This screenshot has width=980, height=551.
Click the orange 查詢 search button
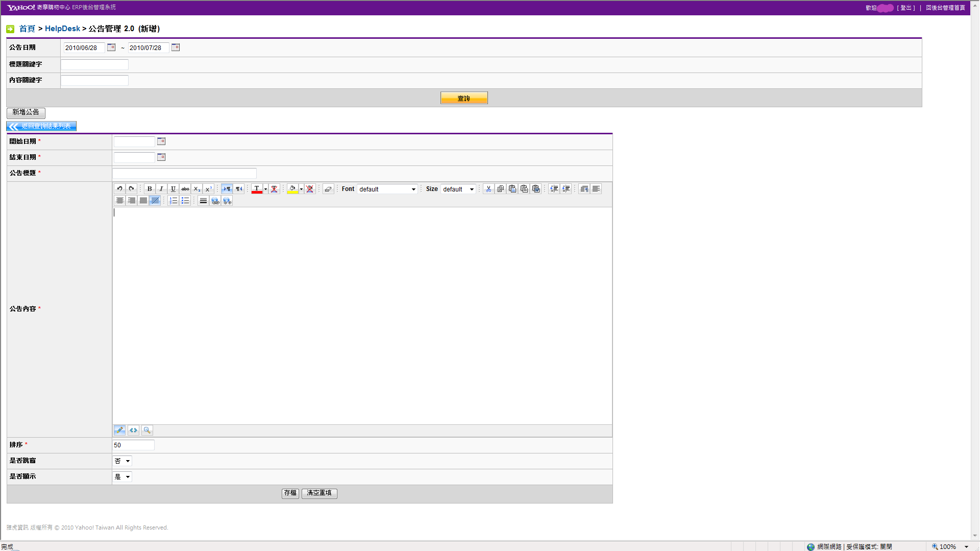tap(463, 98)
